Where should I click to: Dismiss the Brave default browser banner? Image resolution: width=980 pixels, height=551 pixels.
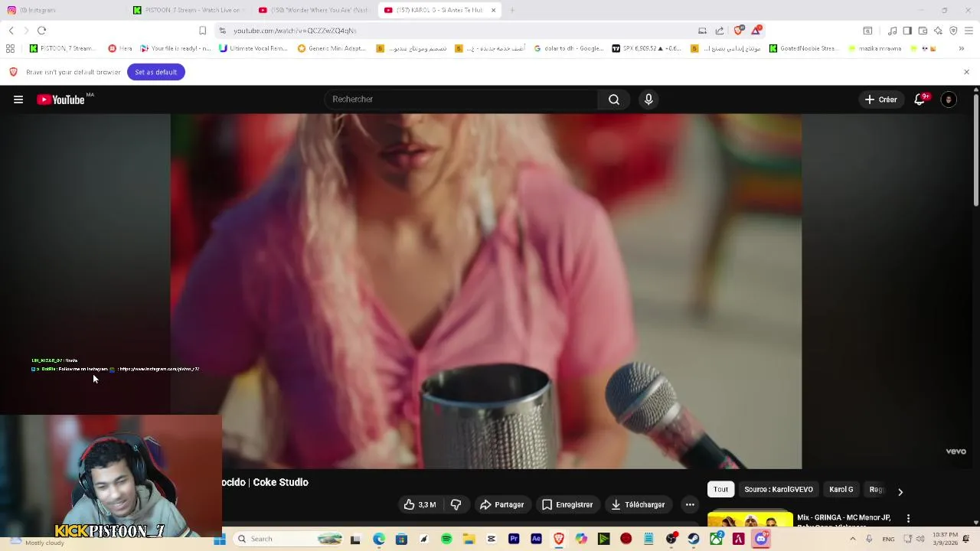click(966, 72)
